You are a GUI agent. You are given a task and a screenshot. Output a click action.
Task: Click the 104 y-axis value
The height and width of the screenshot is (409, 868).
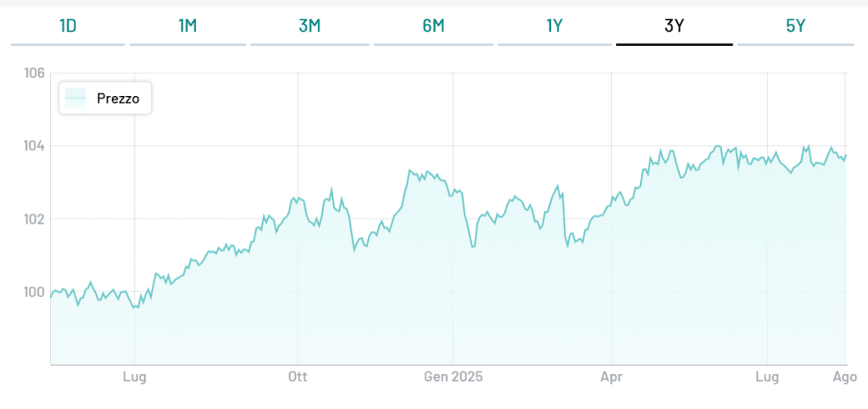[34, 146]
